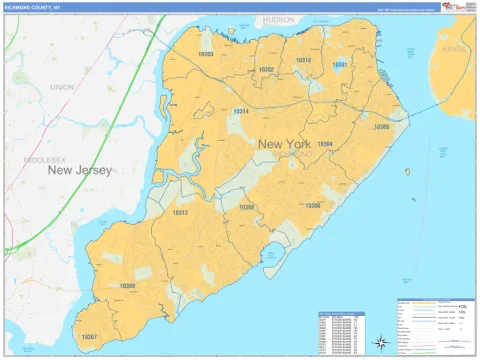Select ZIP code label 10310
The width and height of the screenshot is (480, 360).
tap(303, 60)
